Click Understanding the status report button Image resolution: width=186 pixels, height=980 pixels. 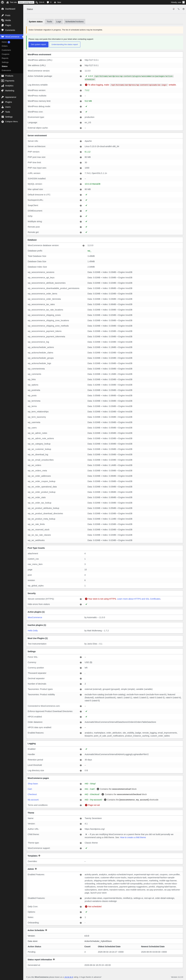click(x=65, y=44)
